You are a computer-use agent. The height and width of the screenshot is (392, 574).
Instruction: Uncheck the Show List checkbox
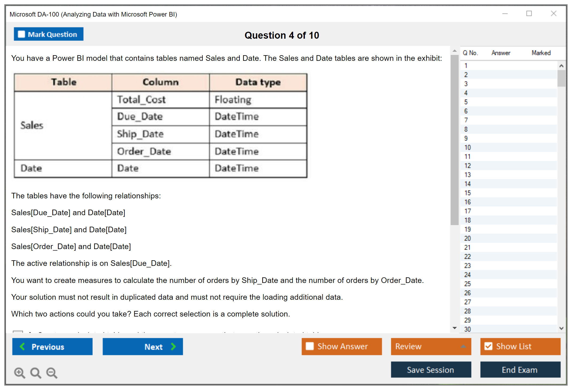[x=488, y=346]
